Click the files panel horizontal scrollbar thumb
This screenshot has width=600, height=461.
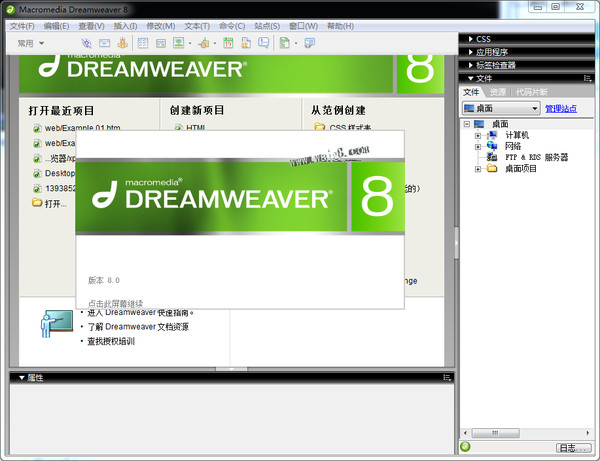pyautogui.click(x=496, y=433)
